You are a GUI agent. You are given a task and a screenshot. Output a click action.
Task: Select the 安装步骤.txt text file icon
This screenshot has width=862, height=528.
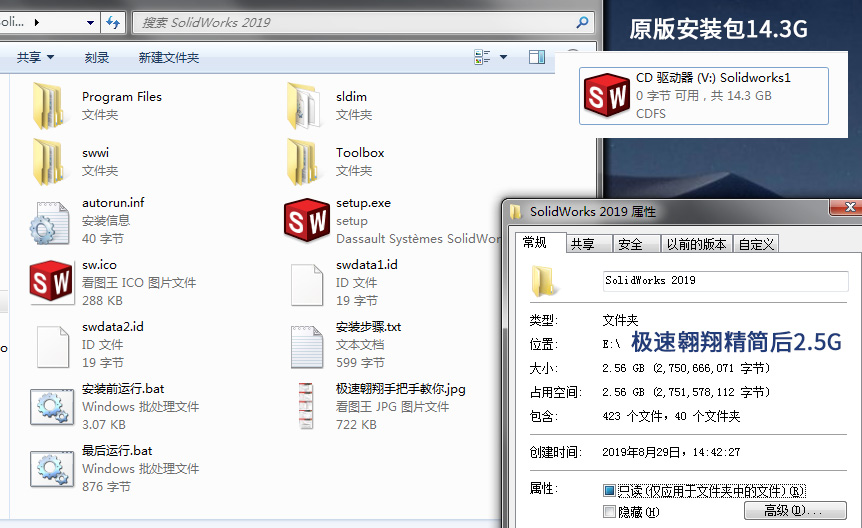(307, 347)
